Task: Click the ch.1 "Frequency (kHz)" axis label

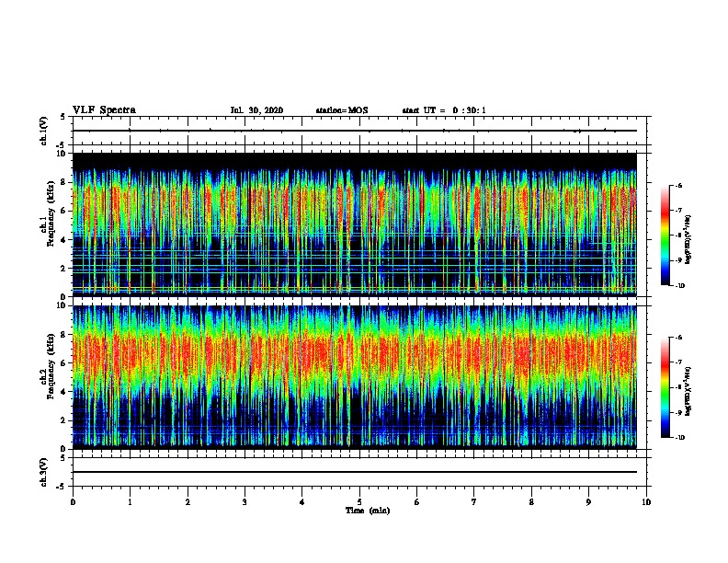Action: (x=51, y=213)
